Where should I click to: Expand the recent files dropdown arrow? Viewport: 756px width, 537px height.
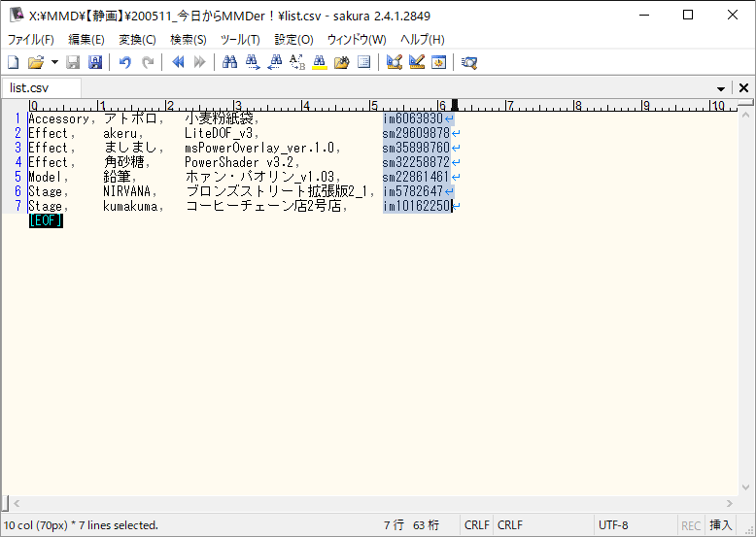[54, 62]
